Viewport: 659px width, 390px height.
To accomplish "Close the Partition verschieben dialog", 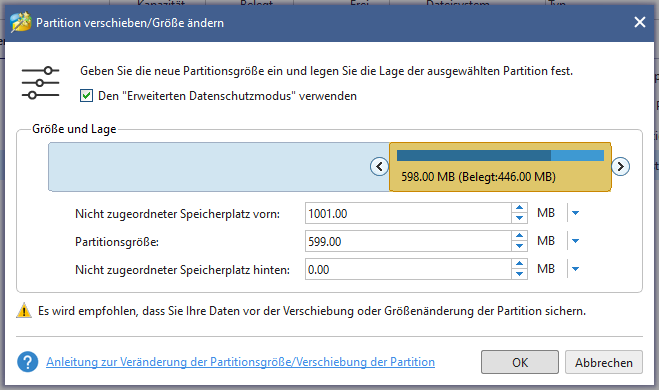I will tap(640, 22).
